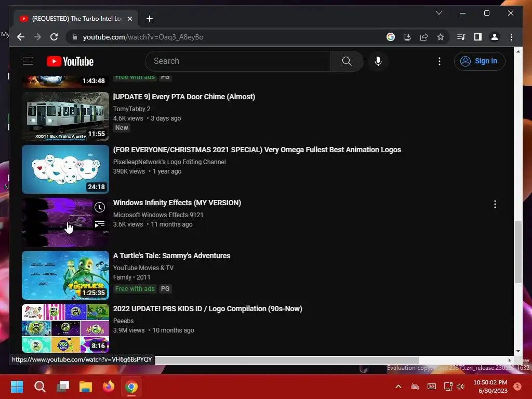Open media control icon in Chrome toolbar
The width and height of the screenshot is (532, 399).
click(x=461, y=37)
